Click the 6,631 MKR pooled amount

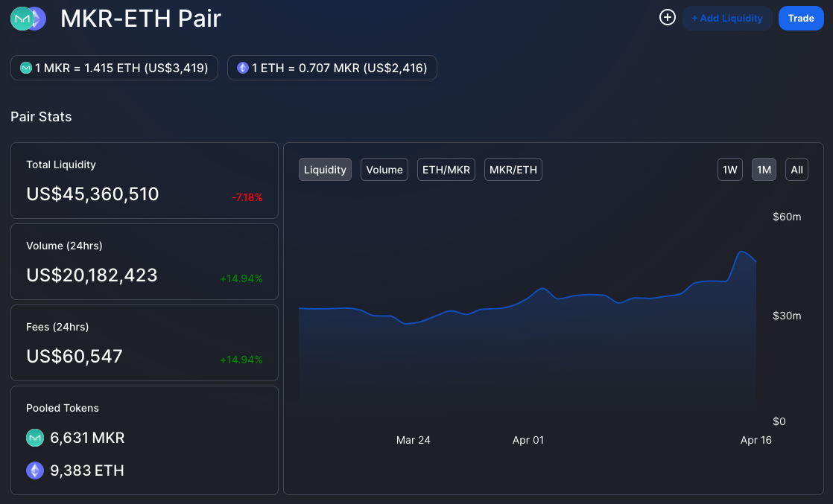point(87,438)
